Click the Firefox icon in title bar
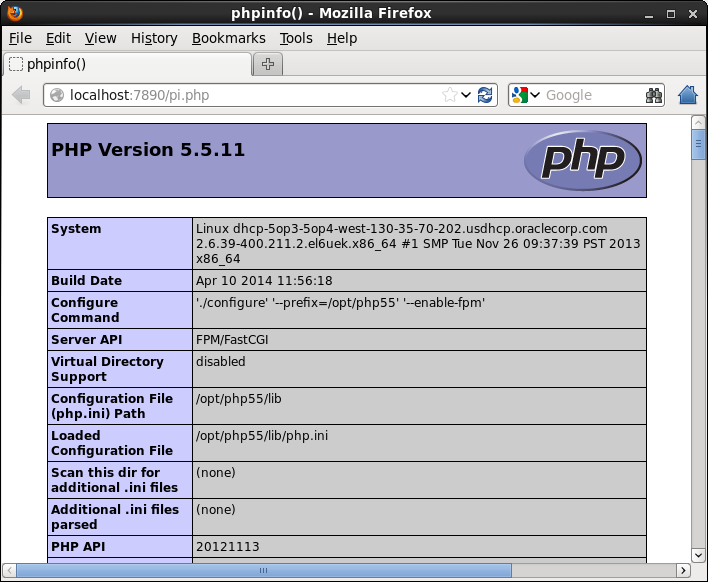 click(x=14, y=13)
